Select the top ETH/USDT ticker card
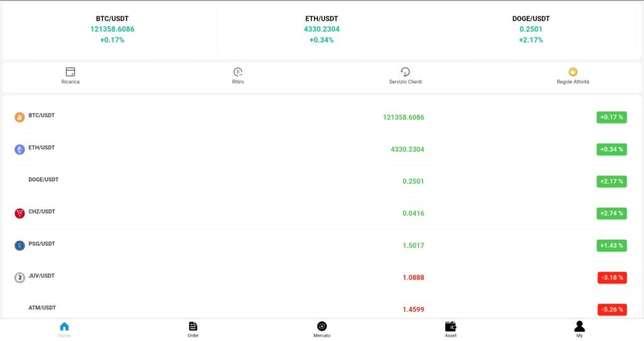This screenshot has height=341, width=644. [x=321, y=29]
